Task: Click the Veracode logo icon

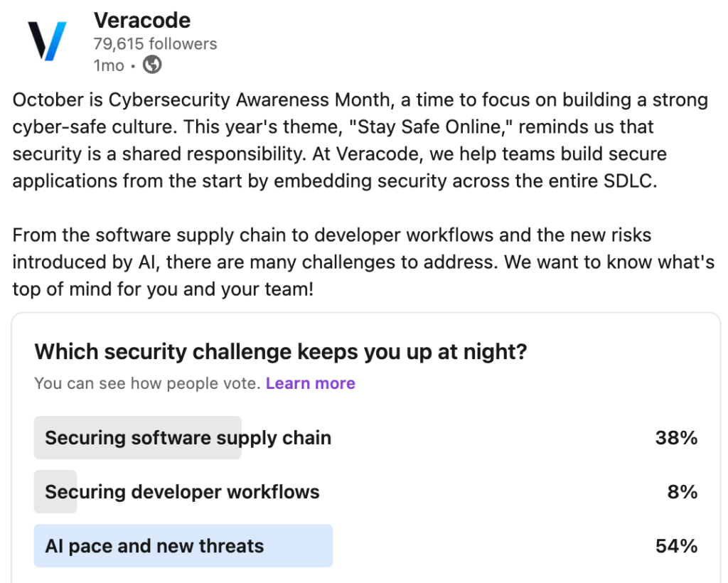Action: coord(47,41)
